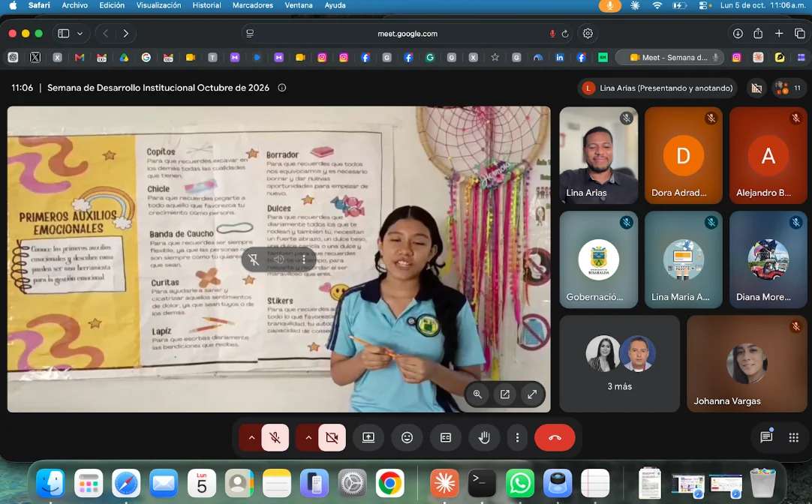The width and height of the screenshot is (812, 504).
Task: Open tab group dropdown beside sidebar button
Action: point(80,34)
